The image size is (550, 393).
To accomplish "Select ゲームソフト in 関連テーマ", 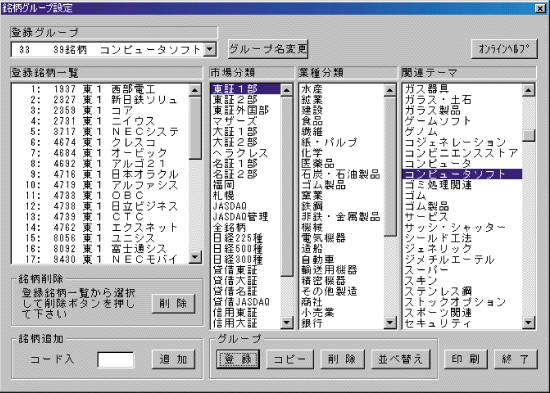I will pyautogui.click(x=462, y=121).
